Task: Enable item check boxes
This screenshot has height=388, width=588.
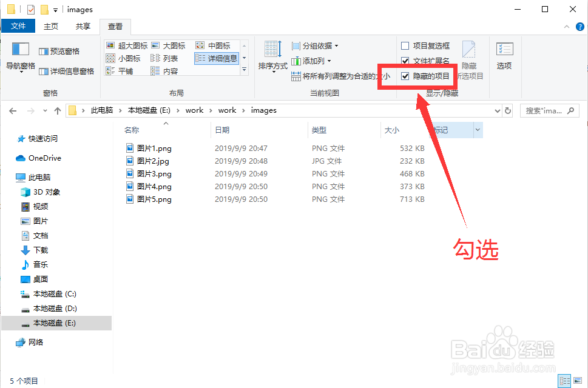Action: (x=405, y=46)
